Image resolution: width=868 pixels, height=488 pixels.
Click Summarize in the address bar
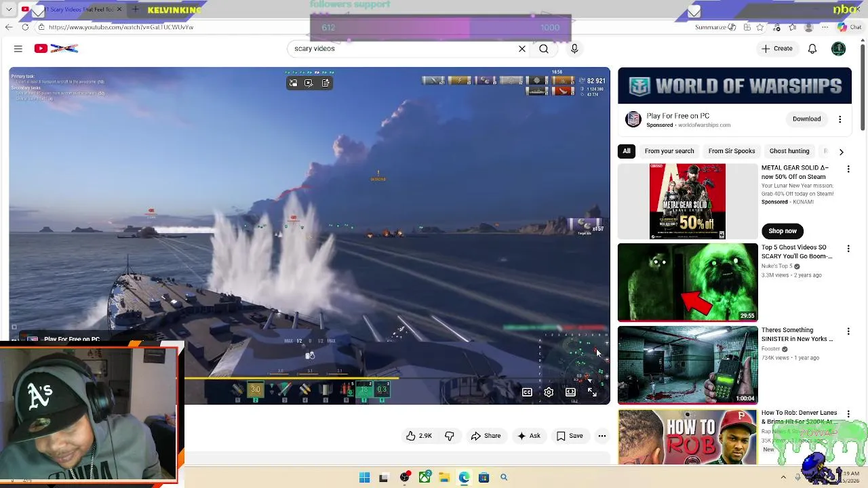[715, 27]
